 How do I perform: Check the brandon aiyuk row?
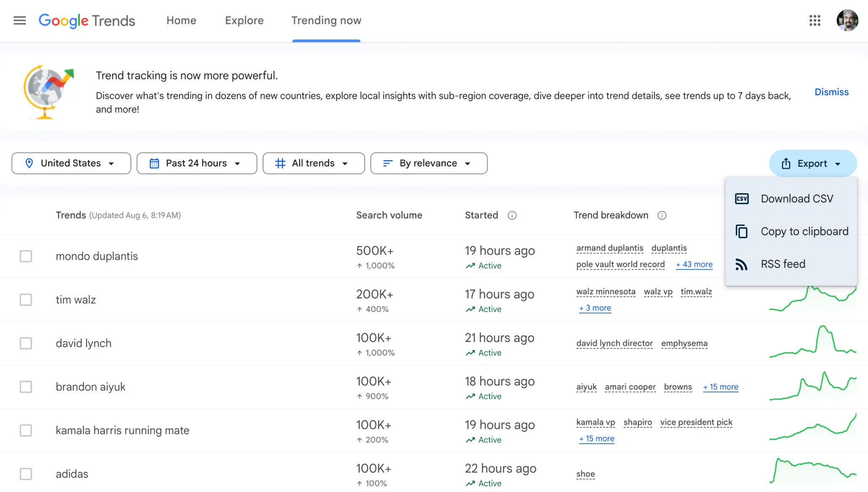(x=26, y=387)
